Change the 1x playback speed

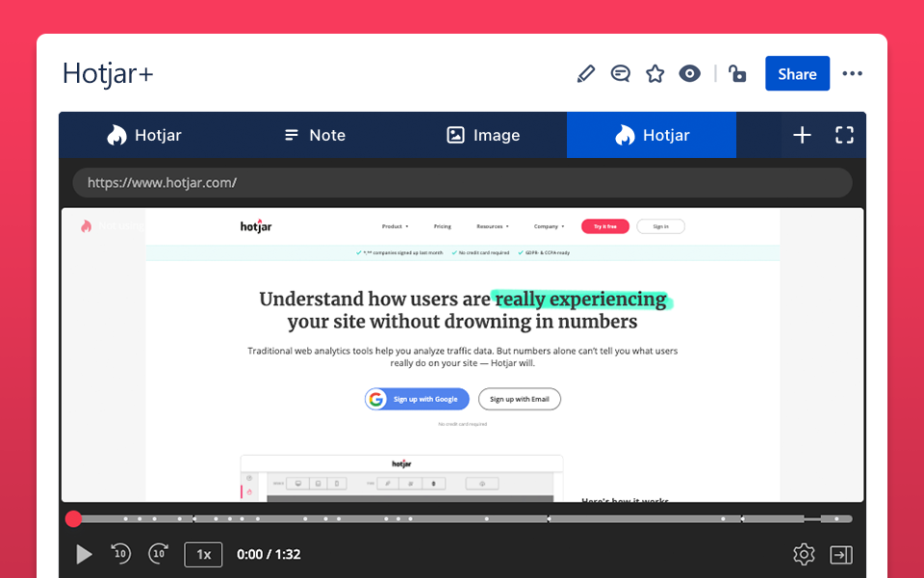203,555
